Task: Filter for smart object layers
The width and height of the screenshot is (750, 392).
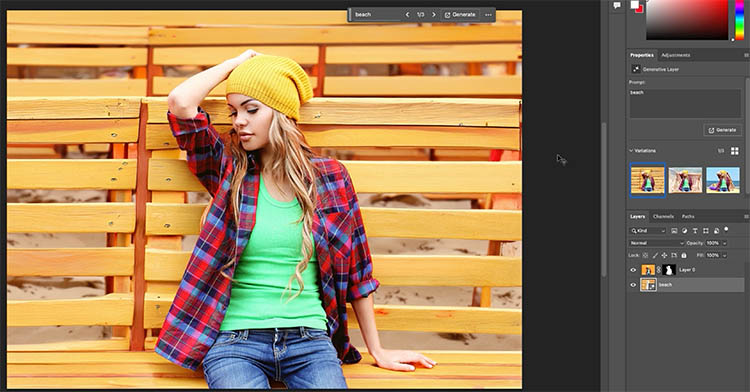Action: tap(716, 230)
